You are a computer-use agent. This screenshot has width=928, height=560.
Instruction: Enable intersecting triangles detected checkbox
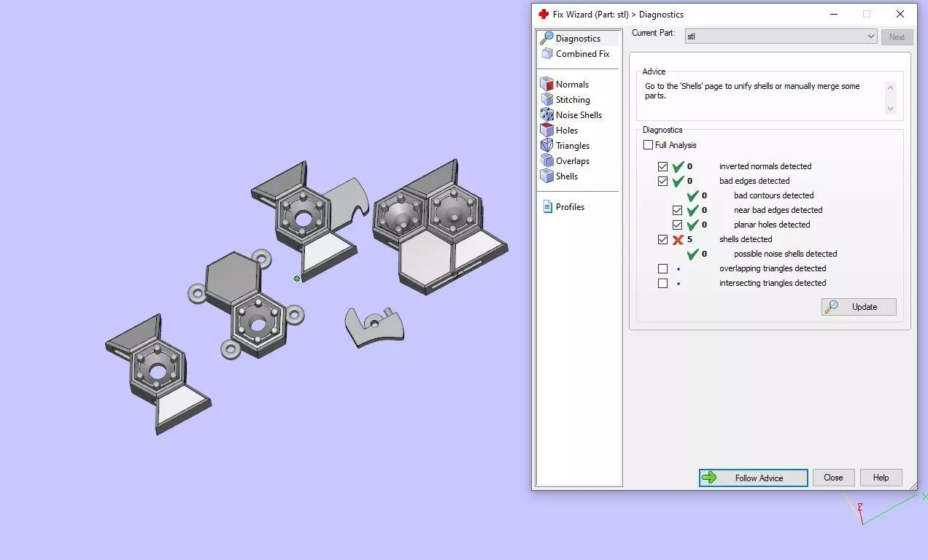[x=662, y=283]
